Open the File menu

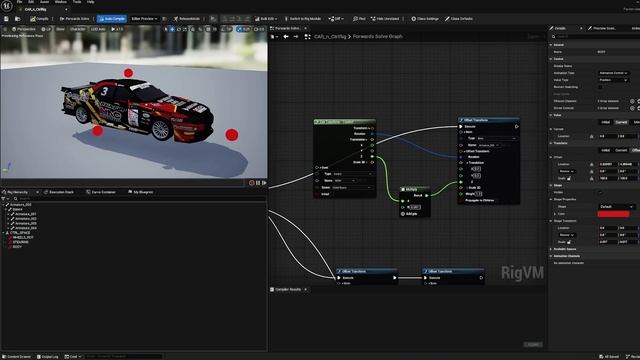[x=19, y=2]
